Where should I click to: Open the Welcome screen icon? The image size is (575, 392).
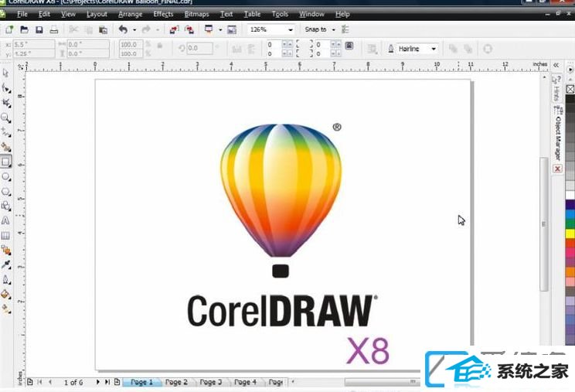coord(232,29)
